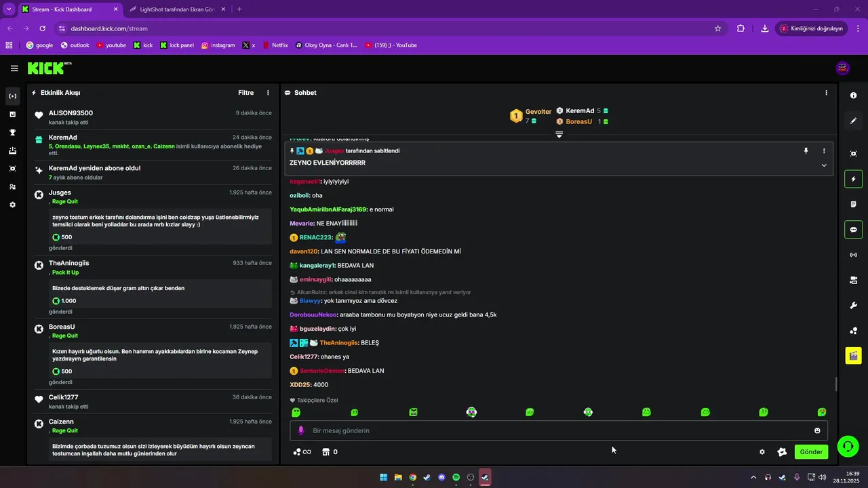Click the purple microphone icon in message box
This screenshot has width=868, height=488.
click(x=301, y=431)
